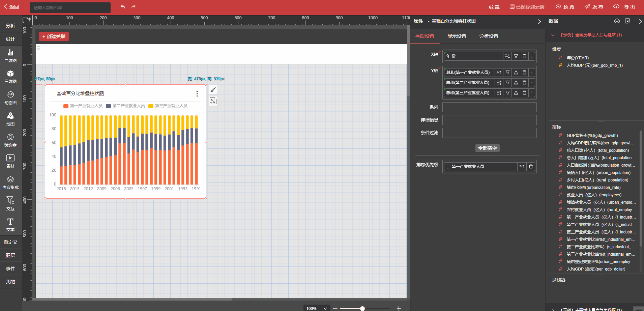This screenshot has height=311, width=644.
Task: Open filter for 总和(第二产业就业人员)
Action: 507,83
